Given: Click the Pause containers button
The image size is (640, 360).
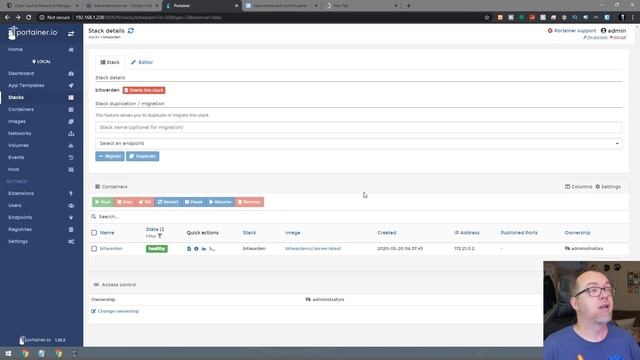Looking at the screenshot, I should [193, 202].
